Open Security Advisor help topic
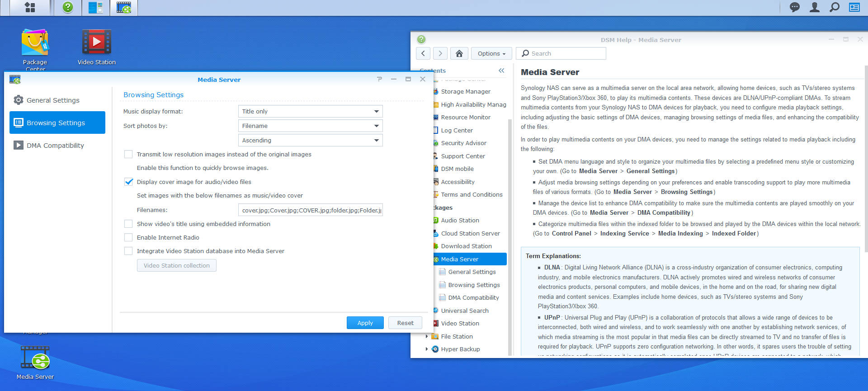Screen dimensions: 868x391 (x=463, y=143)
